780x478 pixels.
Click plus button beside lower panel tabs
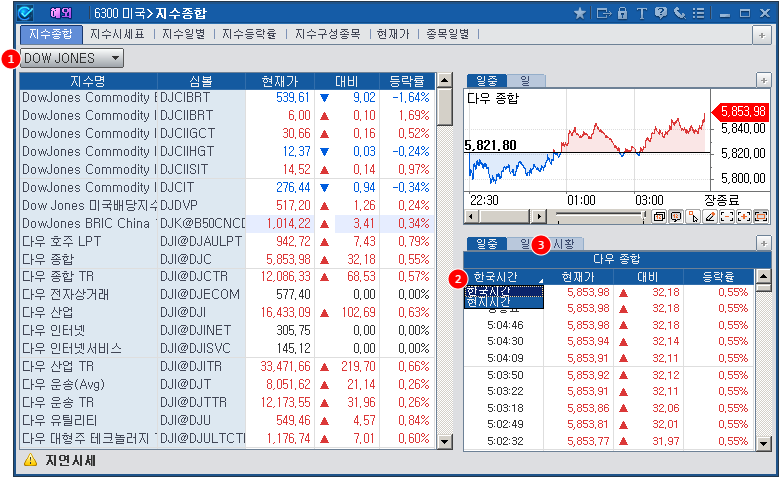pos(763,243)
